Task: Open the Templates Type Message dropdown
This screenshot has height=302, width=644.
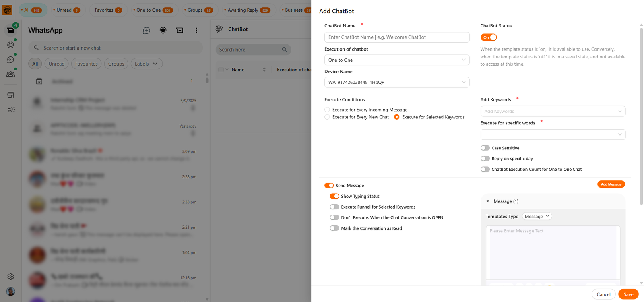Action: pos(537,217)
